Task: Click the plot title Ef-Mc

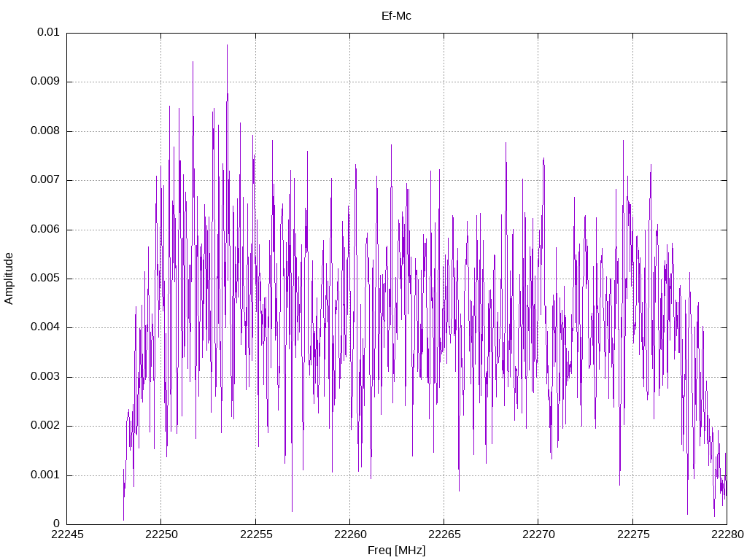Action: pyautogui.click(x=396, y=16)
